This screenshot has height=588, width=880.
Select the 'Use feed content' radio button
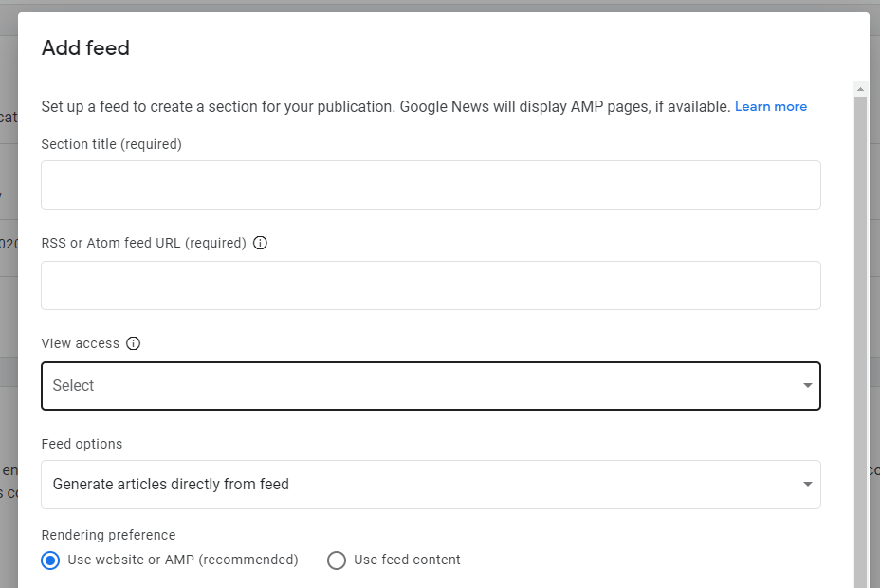pos(337,560)
